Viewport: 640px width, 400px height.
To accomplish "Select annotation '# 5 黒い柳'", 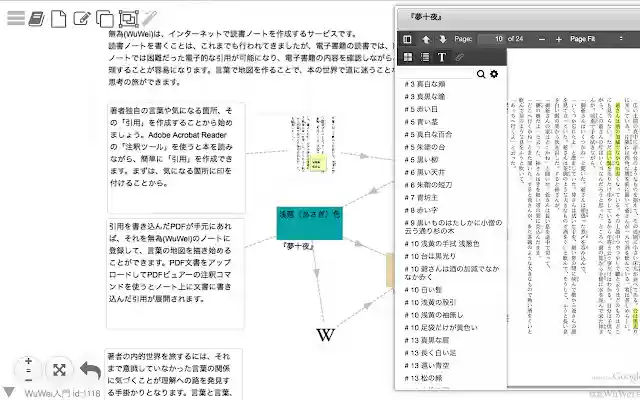I will 421,160.
